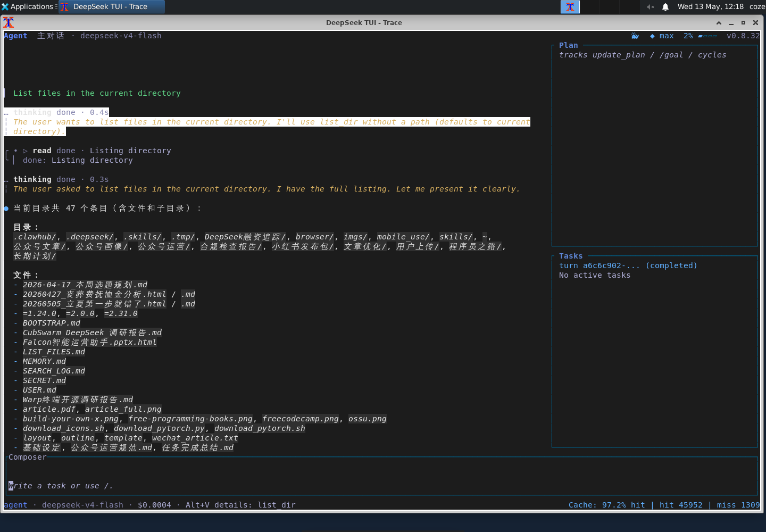Click the SECRET.md file name

coord(44,380)
